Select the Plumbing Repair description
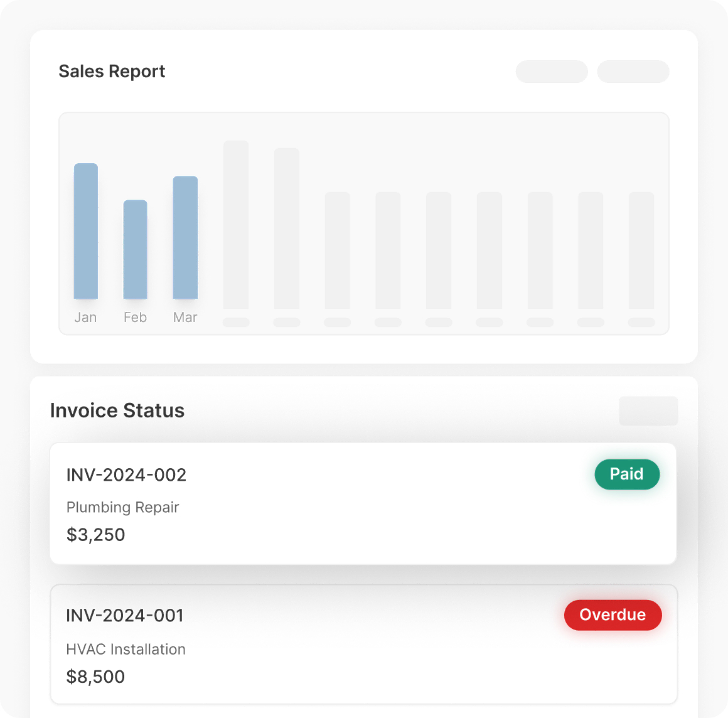The image size is (728, 718). (123, 507)
